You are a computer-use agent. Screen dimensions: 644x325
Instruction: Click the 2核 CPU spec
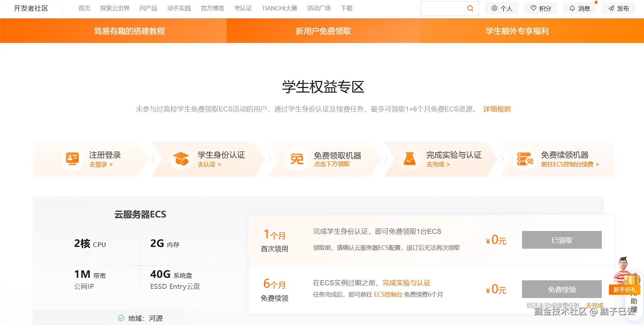pos(90,244)
